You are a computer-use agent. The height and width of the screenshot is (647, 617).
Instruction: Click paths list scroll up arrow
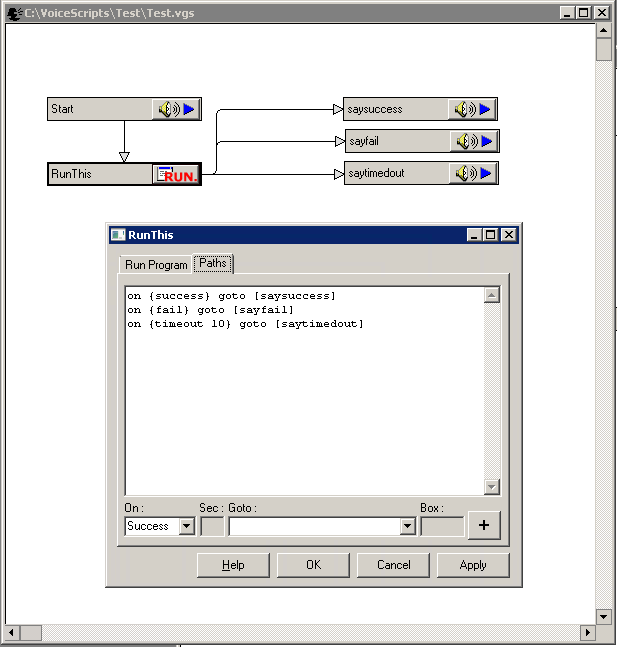492,295
